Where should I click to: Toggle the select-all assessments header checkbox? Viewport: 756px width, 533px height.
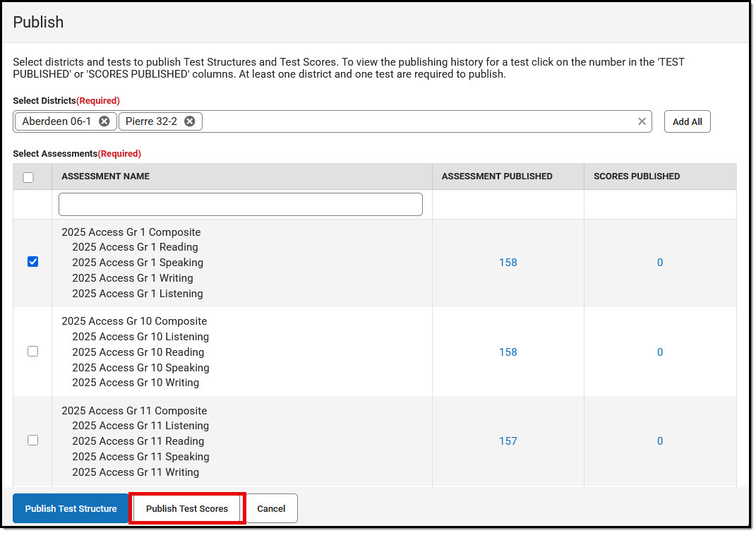28,177
